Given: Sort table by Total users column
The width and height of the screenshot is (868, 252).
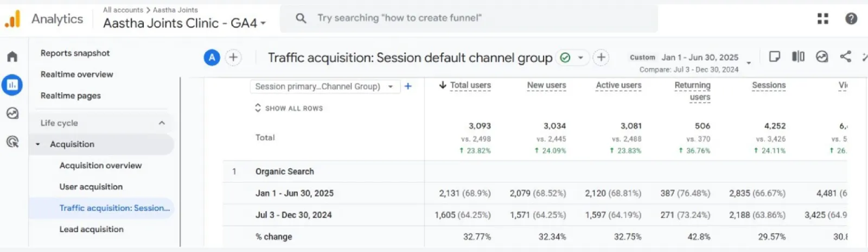Looking at the screenshot, I should point(470,85).
